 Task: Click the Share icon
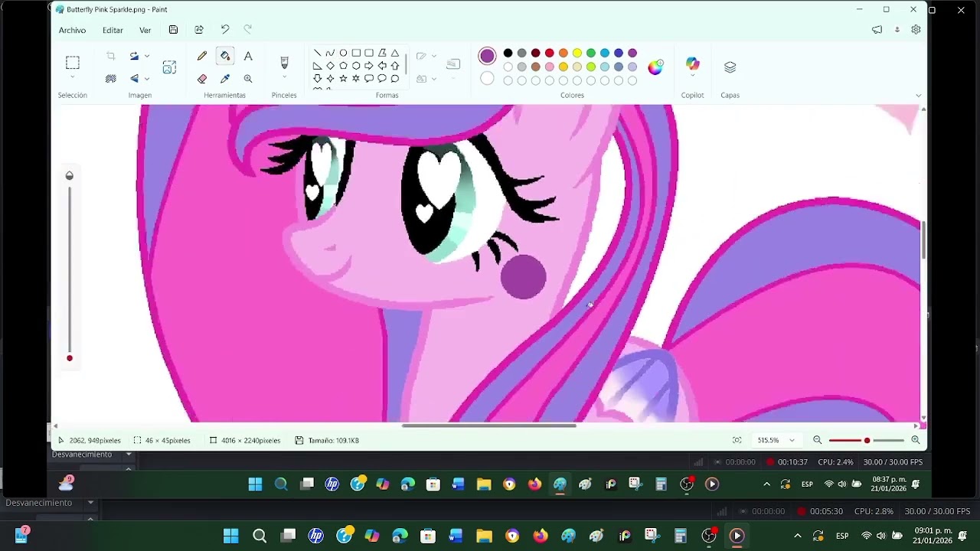[199, 30]
